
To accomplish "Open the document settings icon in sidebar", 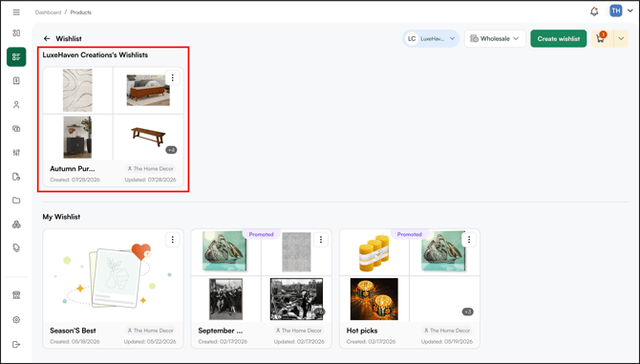I will coord(16,177).
